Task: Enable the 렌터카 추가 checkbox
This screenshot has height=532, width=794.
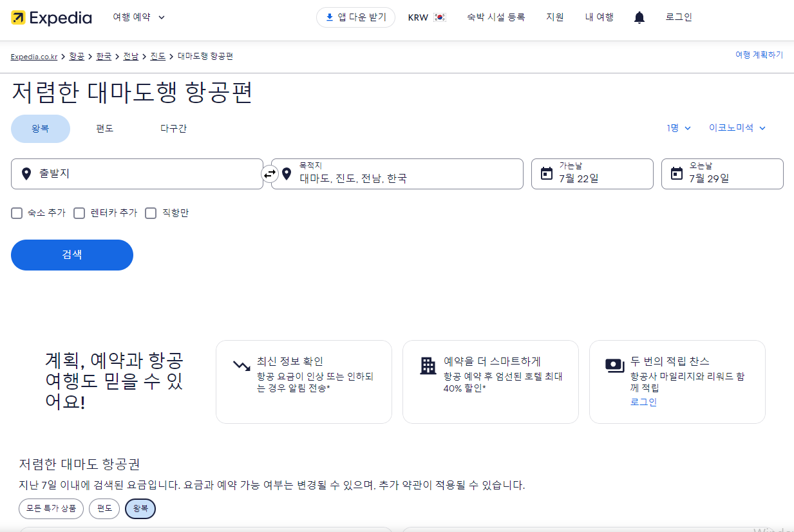Action: point(79,213)
